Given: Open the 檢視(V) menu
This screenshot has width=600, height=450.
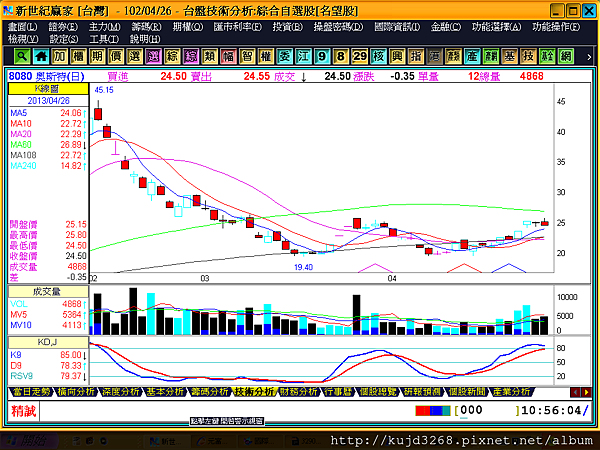Looking at the screenshot, I should pos(23,39).
